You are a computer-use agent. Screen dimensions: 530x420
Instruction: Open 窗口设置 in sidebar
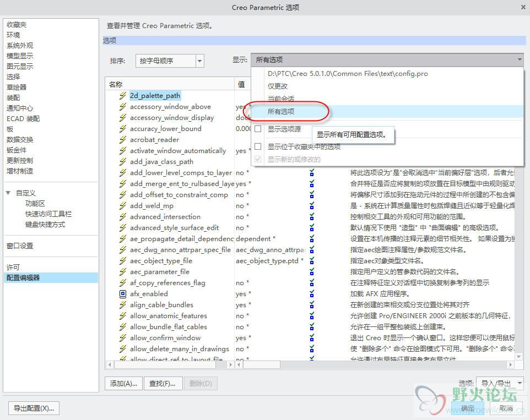tap(20, 246)
